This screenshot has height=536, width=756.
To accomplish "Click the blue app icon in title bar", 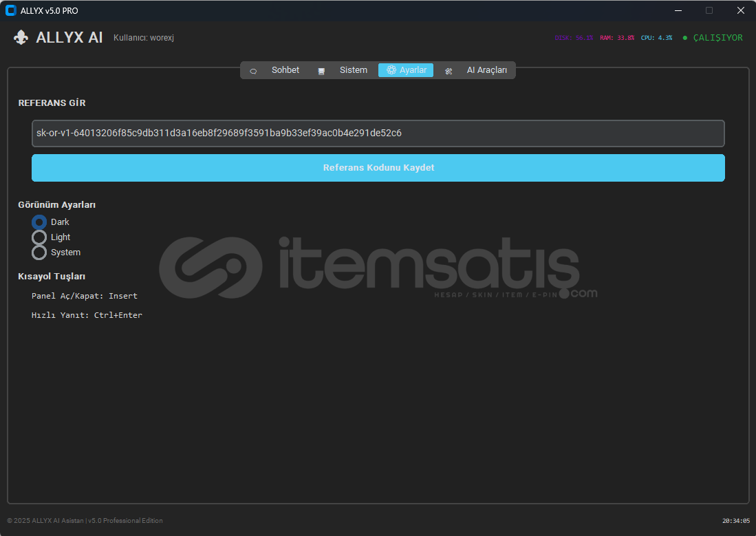I will coord(10,10).
